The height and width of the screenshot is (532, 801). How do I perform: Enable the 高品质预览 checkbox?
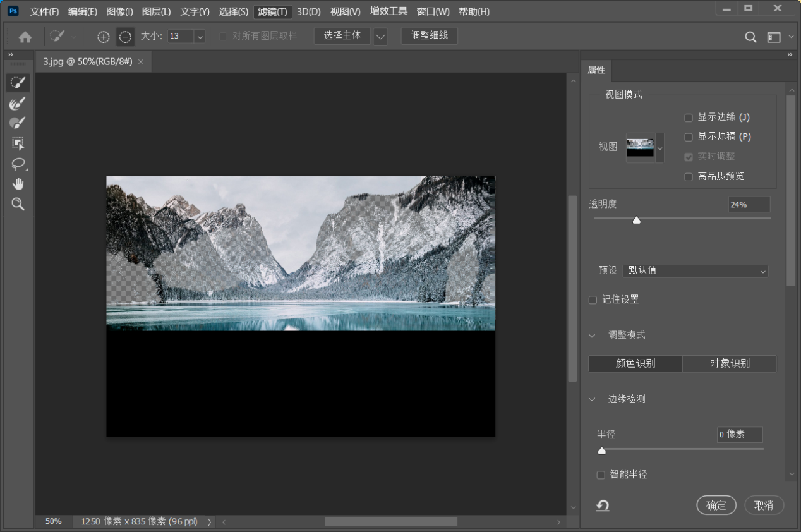(x=689, y=177)
